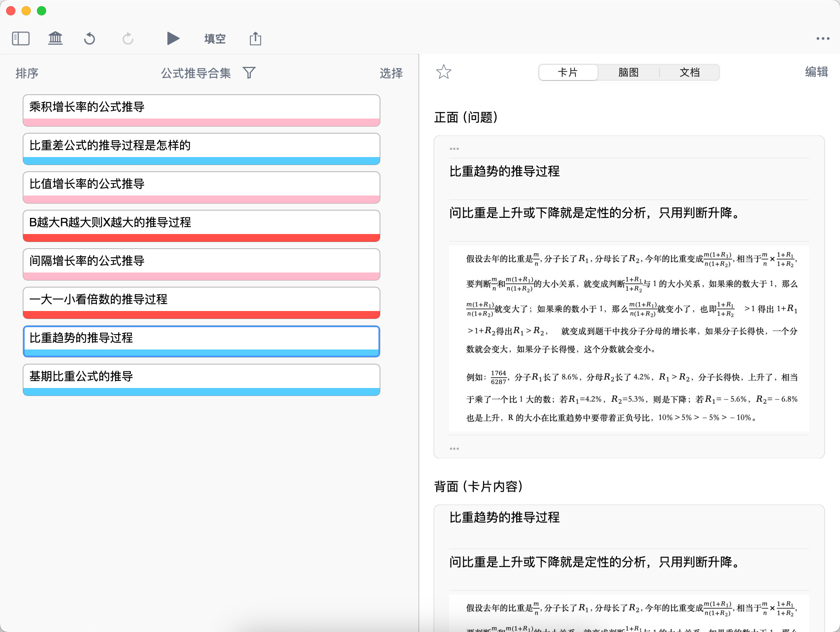Click the share export icon

(255, 38)
